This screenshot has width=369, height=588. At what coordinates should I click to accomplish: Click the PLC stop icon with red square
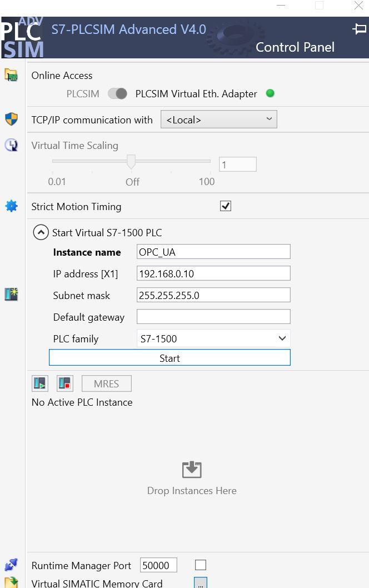coord(64,383)
